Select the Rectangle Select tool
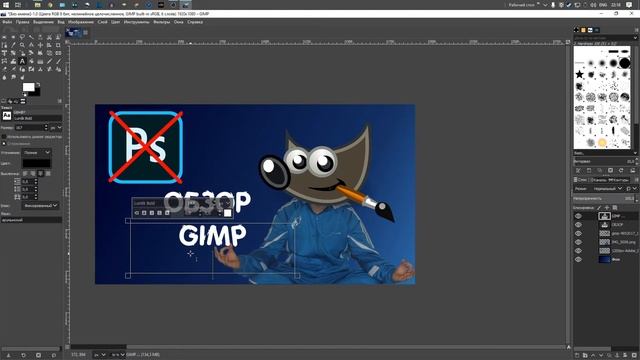Viewport: 640px width, 360px height. [4, 37]
